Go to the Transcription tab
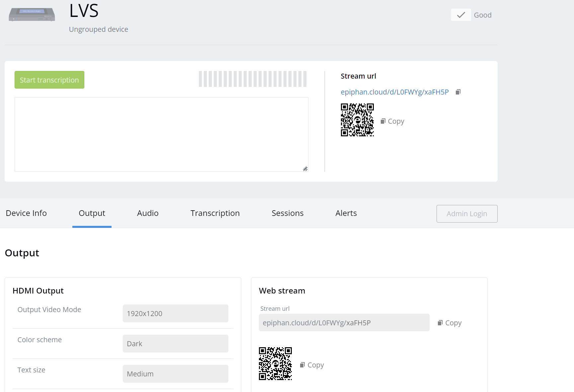 215,213
